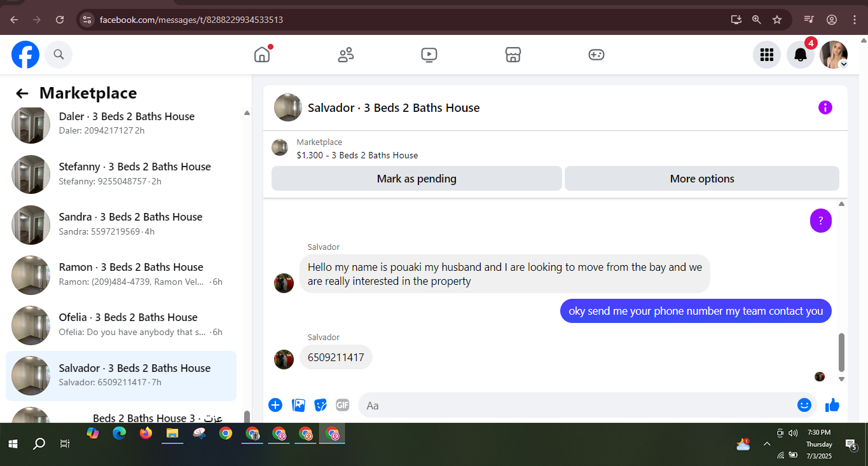Screen dimensions: 868x466
Task: Send a thumbs-up like
Action: click(832, 405)
